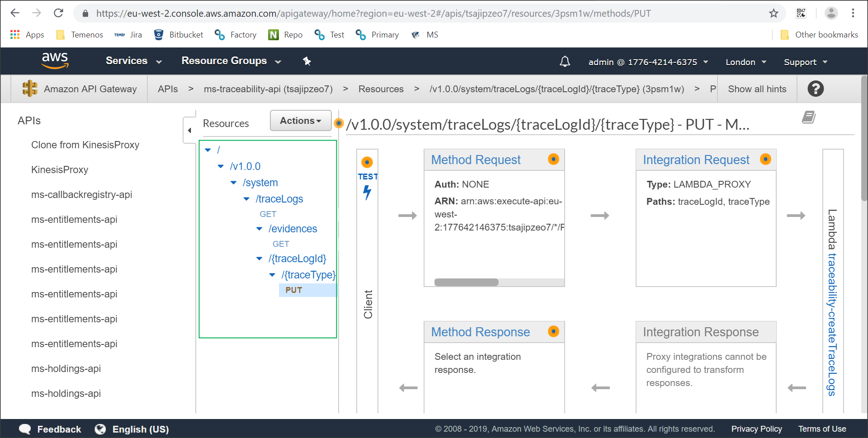The width and height of the screenshot is (868, 438).
Task: Open the Services menu
Action: pos(133,61)
